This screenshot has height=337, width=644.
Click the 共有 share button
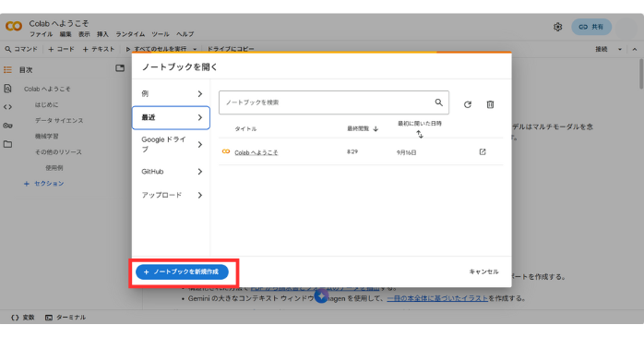tap(591, 27)
